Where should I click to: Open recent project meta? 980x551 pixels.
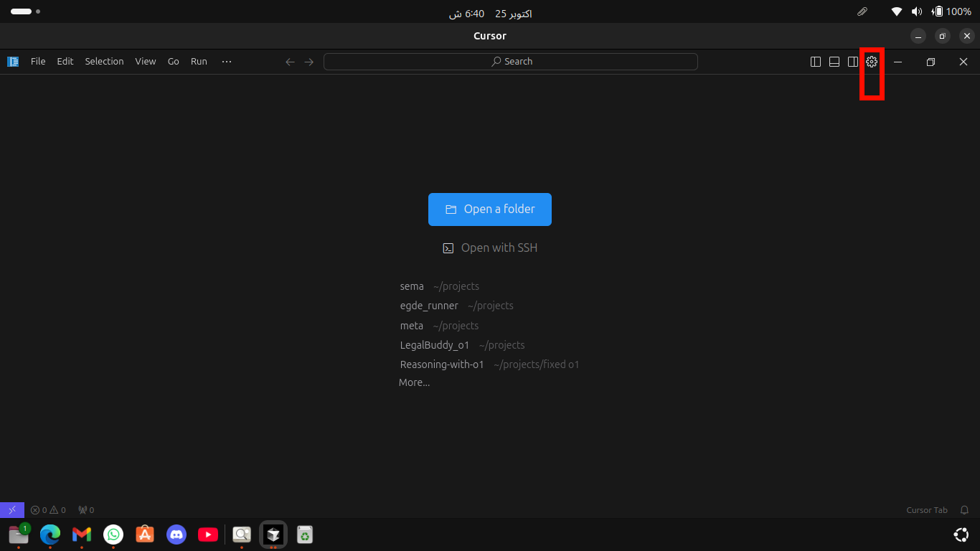[x=412, y=326]
